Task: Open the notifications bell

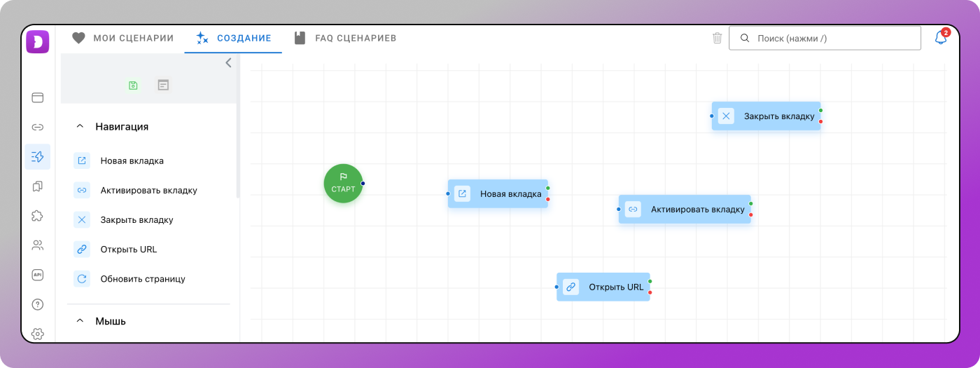Action: tap(941, 38)
